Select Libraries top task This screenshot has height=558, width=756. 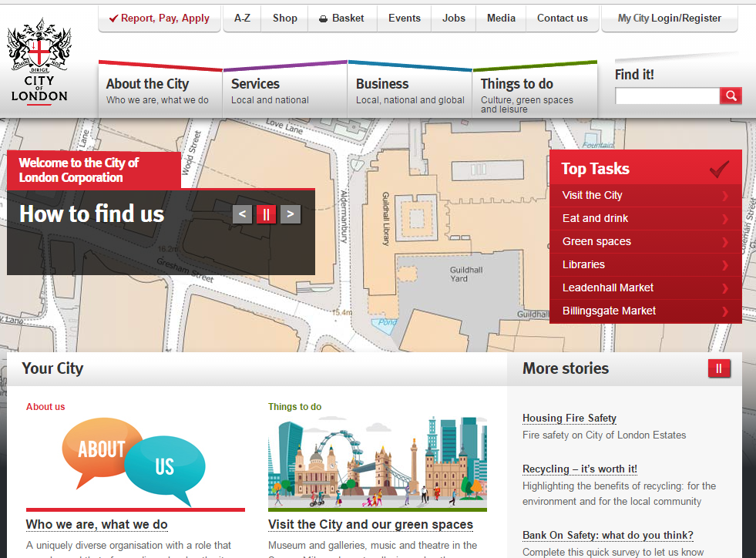coord(646,265)
